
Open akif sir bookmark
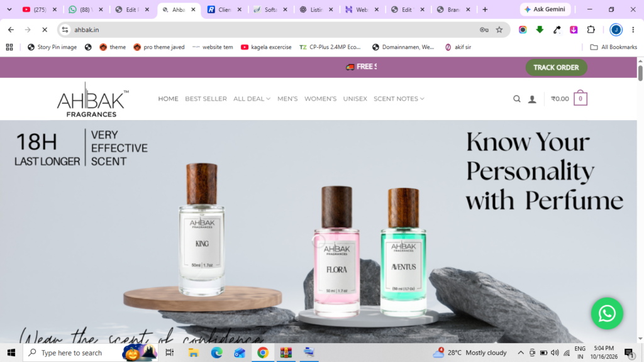458,47
